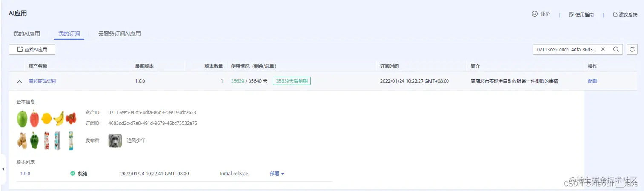Image resolution: width=644 pixels, height=191 pixels.
Task: Clear the search field with X icon
Action: [603, 49]
